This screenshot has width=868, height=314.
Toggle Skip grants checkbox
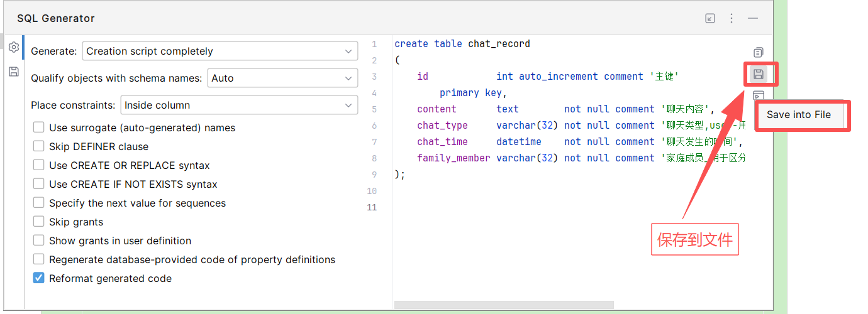tap(38, 222)
